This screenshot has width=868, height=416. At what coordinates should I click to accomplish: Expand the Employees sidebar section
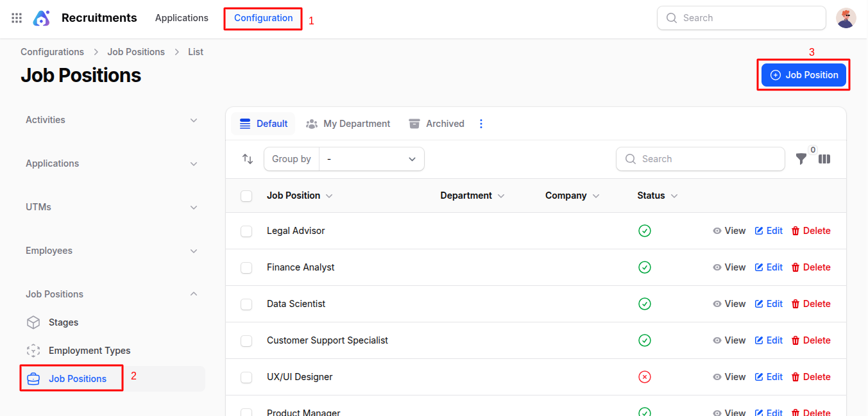point(194,251)
